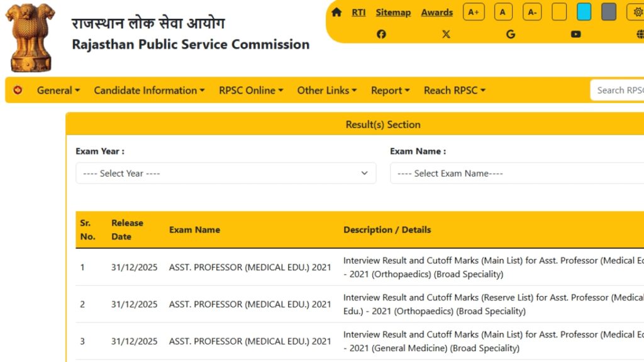Click the X (Twitter) social icon
This screenshot has width=644, height=362.
coord(446,34)
